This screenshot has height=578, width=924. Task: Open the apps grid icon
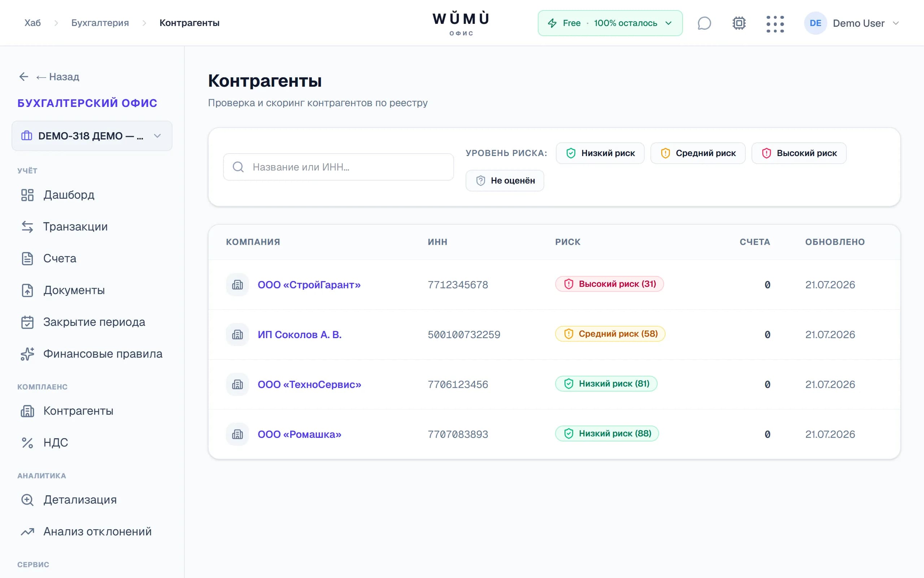pos(775,24)
